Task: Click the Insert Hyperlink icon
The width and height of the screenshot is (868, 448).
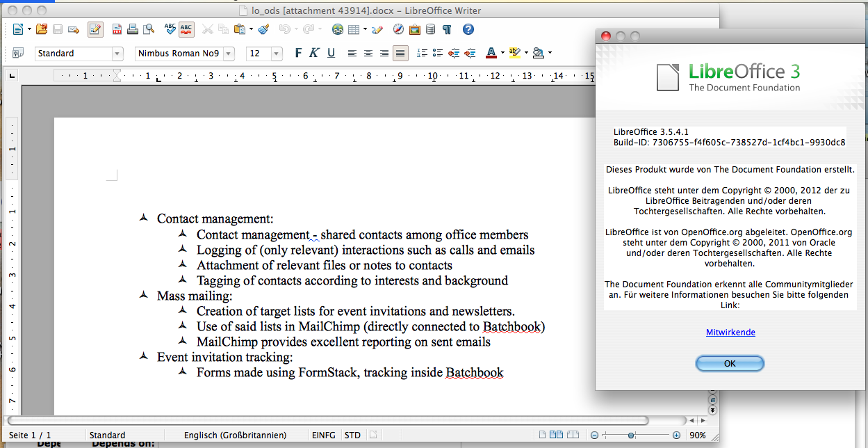Action: click(x=338, y=29)
